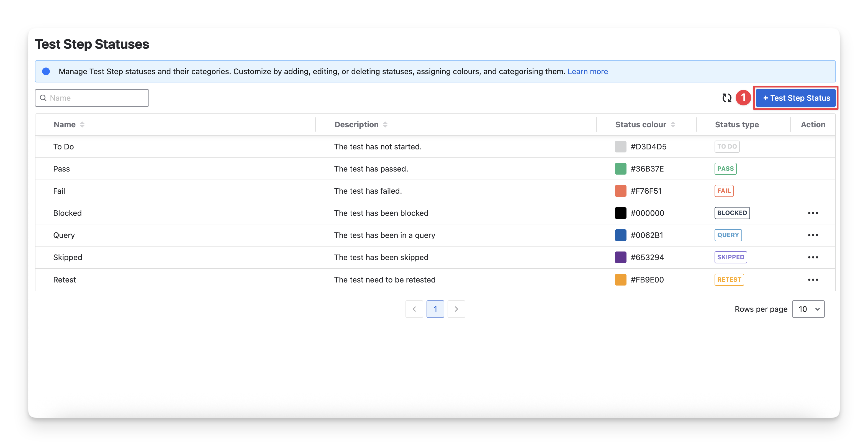Screen dimensions: 868x446
Task: Click the RETEST status type badge
Action: tap(729, 280)
